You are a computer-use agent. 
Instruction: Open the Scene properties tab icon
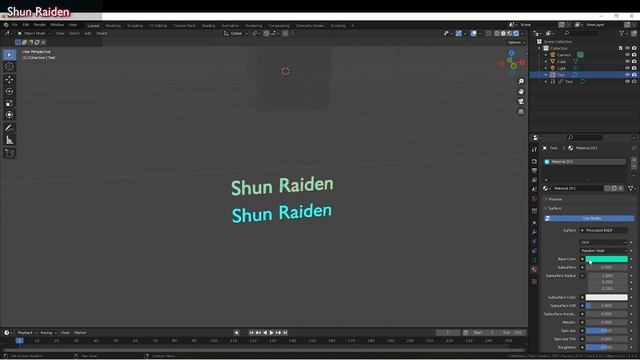click(534, 189)
